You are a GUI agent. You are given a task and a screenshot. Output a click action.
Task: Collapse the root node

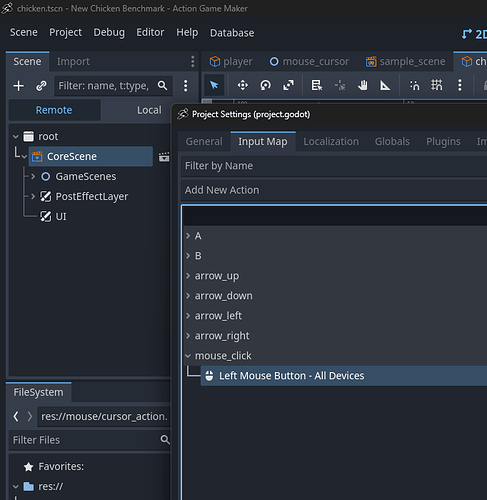tap(16, 136)
